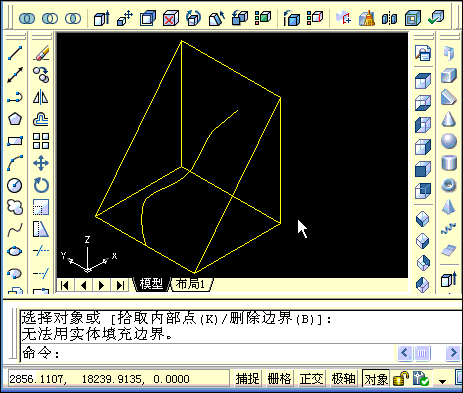Create a Wedge solid
The image size is (463, 393).
(449, 97)
